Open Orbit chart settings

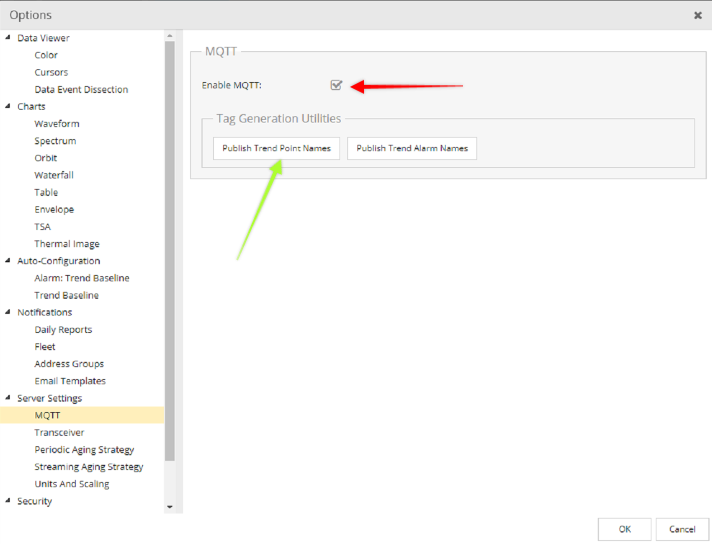[46, 158]
